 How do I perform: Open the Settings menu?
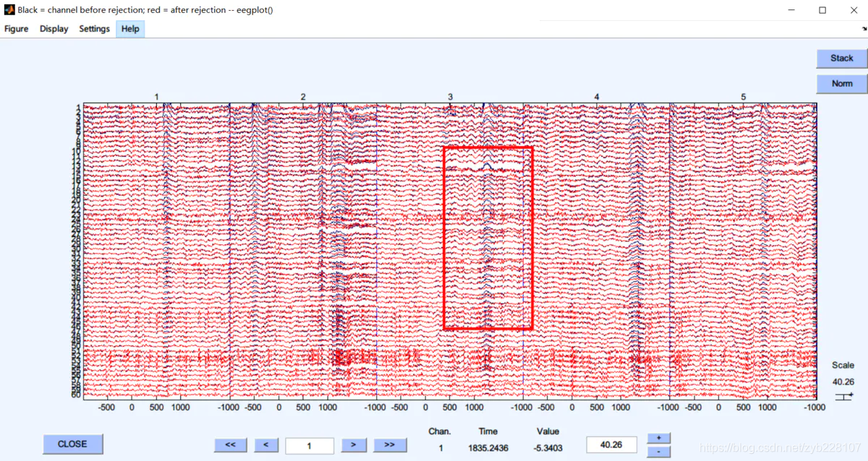pos(94,29)
